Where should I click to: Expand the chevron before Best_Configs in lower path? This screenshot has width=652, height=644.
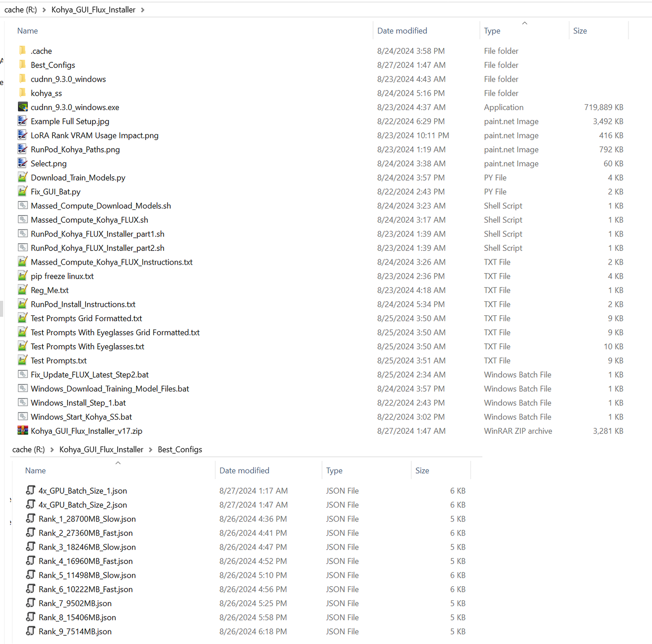[x=151, y=450]
